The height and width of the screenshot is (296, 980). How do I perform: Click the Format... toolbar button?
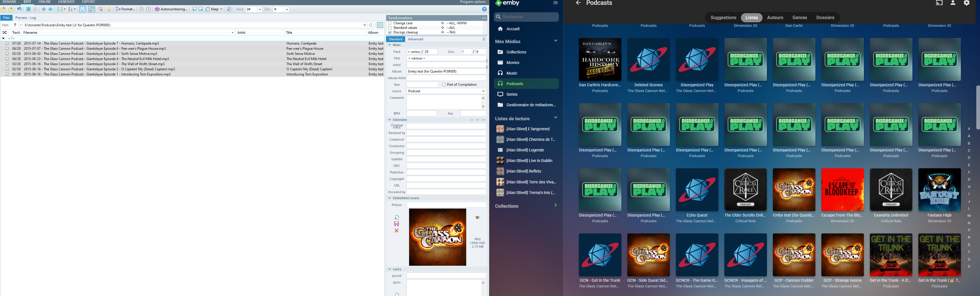pos(126,9)
